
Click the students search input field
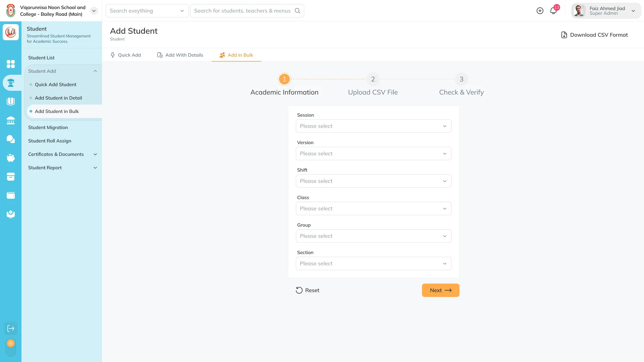243,11
